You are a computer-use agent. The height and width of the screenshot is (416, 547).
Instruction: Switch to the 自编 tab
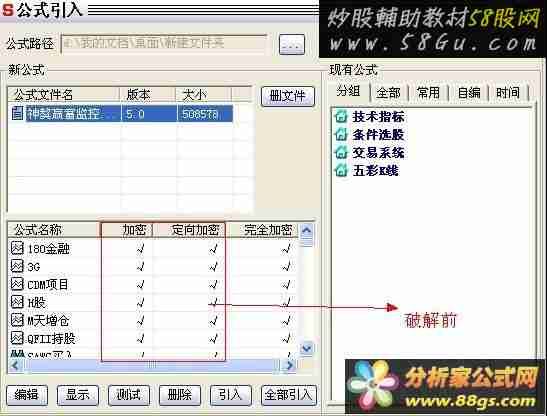point(469,93)
